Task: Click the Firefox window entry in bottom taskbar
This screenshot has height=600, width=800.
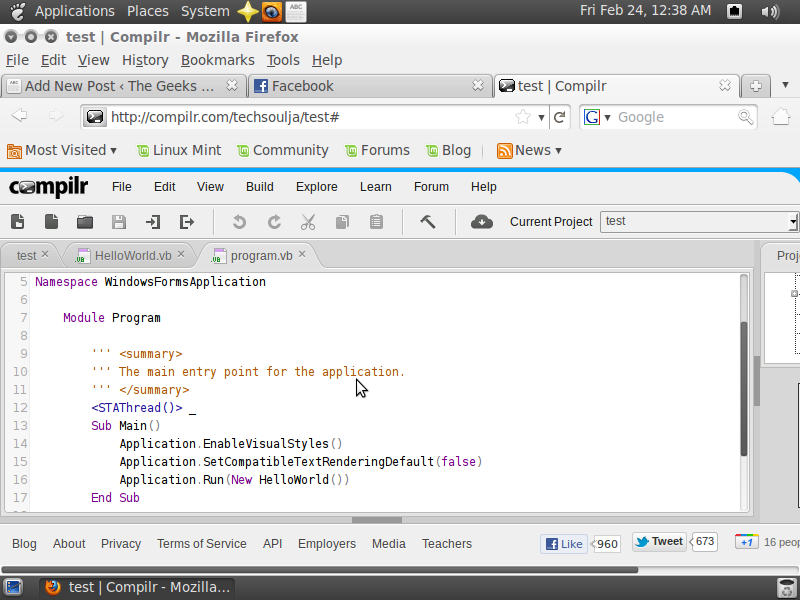Action: (x=138, y=588)
